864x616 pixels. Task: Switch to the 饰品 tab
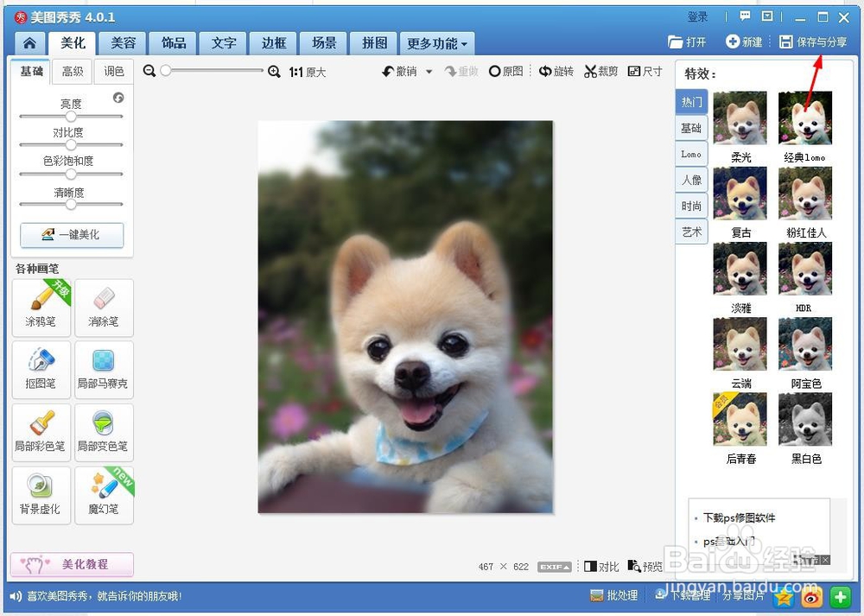(174, 43)
